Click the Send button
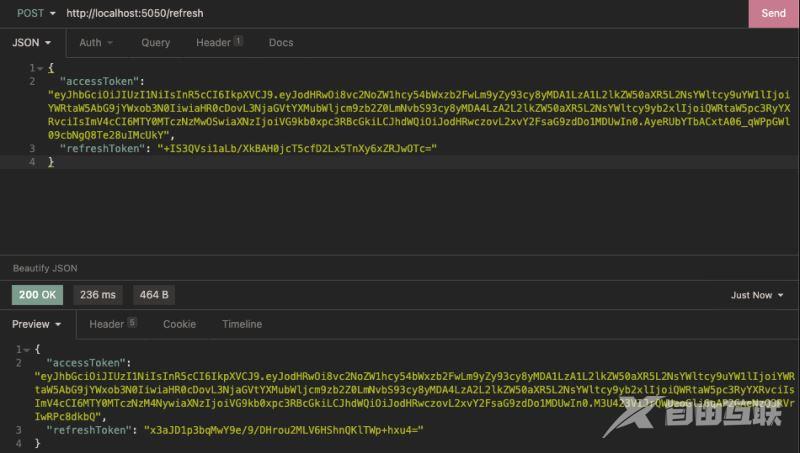The image size is (800, 453). (x=773, y=13)
